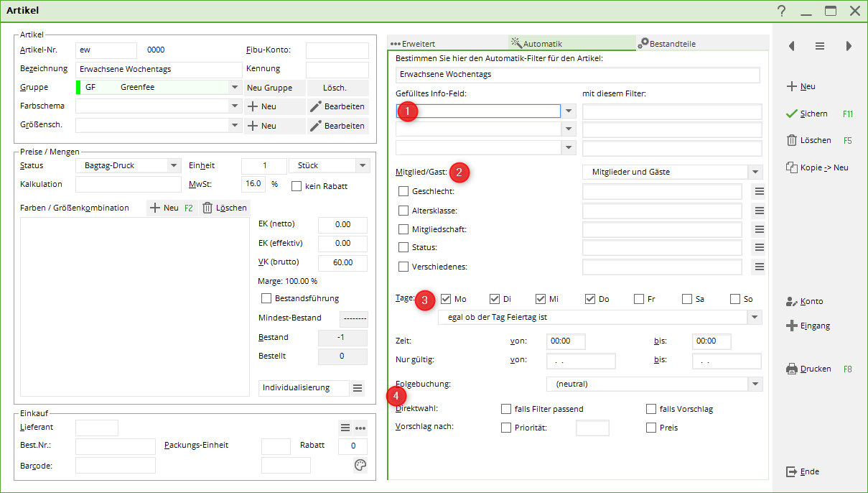Click Bearbeiten next to Farbschema

click(337, 106)
